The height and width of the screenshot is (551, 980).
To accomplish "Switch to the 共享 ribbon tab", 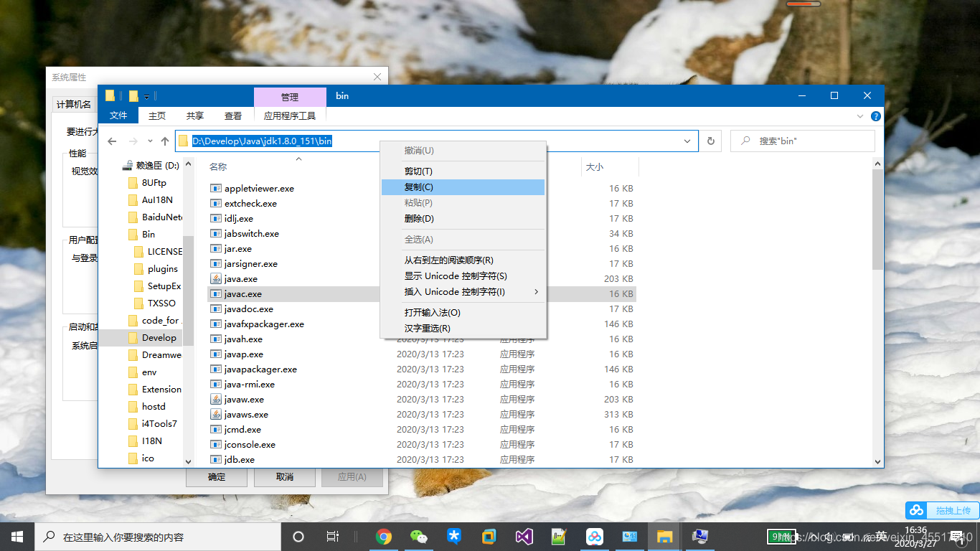I will [x=195, y=116].
